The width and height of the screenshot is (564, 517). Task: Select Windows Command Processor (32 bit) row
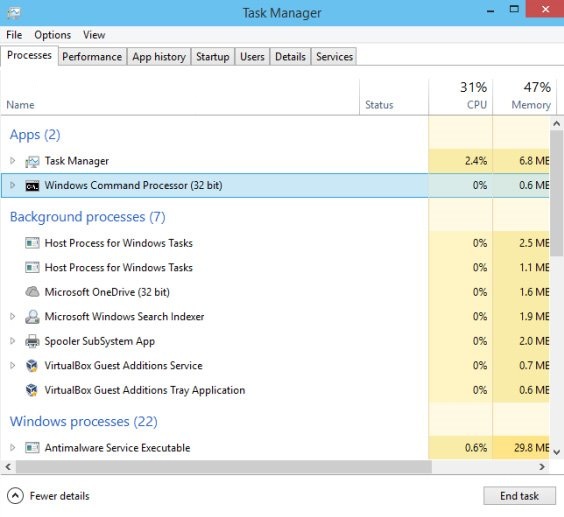click(x=275, y=185)
